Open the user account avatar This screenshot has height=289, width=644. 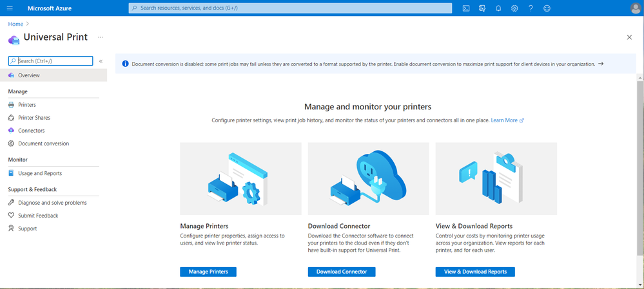coord(636,8)
